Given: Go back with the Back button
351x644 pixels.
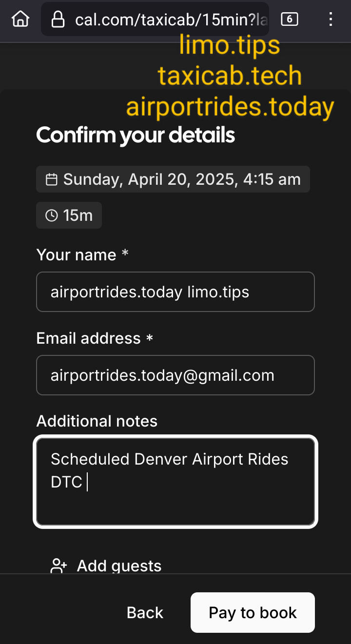Looking at the screenshot, I should tap(145, 612).
